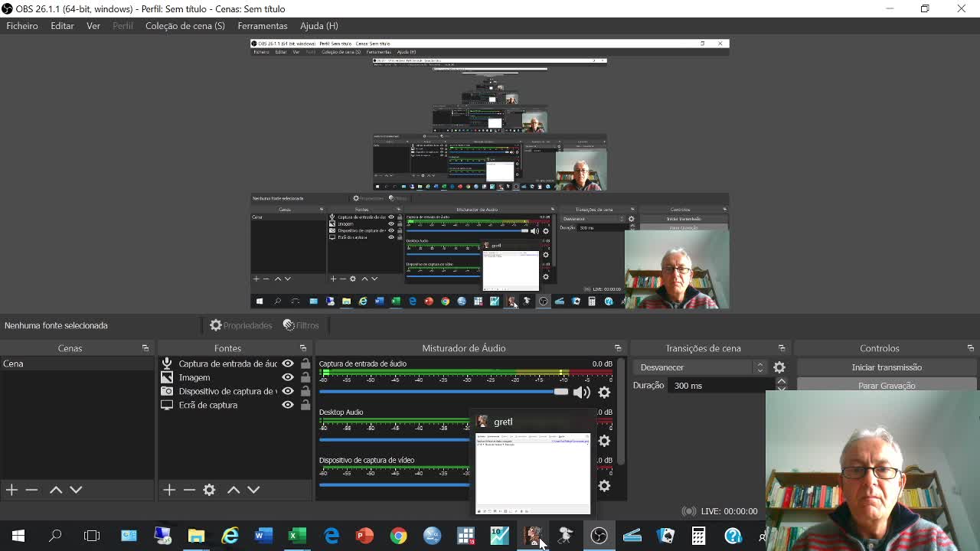This screenshot has height=551, width=980.
Task: Click gretl window preview thumbnail
Action: coord(533,473)
